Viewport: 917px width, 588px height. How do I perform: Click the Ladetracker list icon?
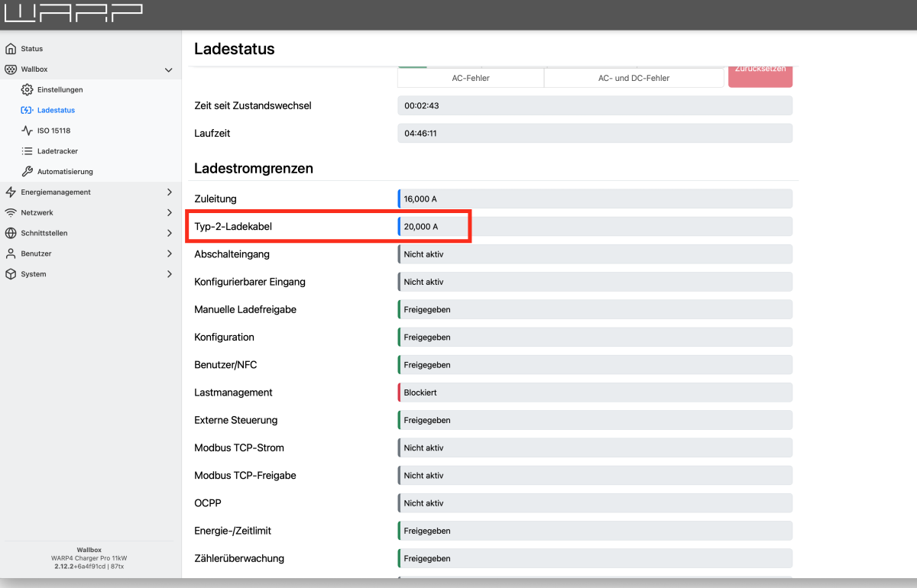27,151
